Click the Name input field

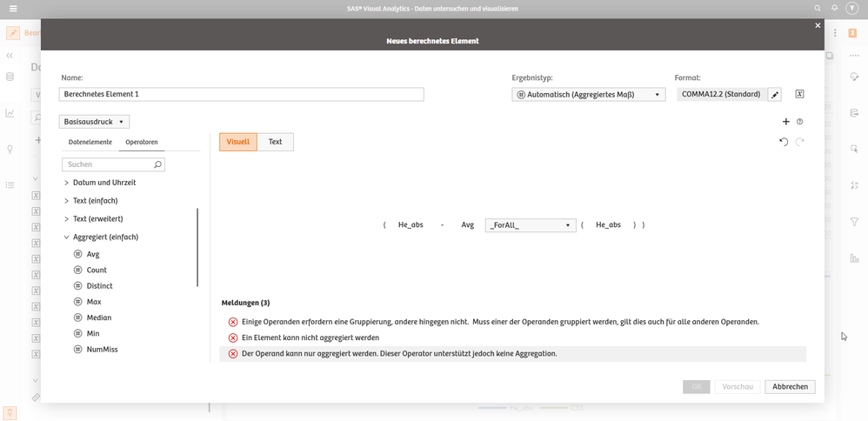241,94
